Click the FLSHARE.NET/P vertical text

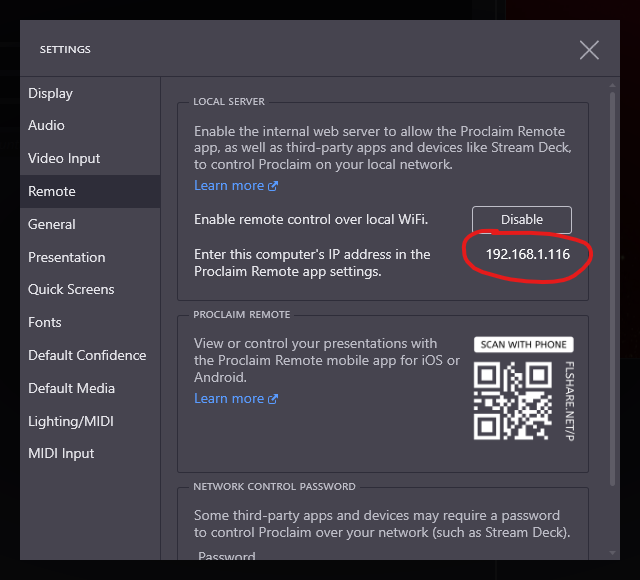(570, 401)
